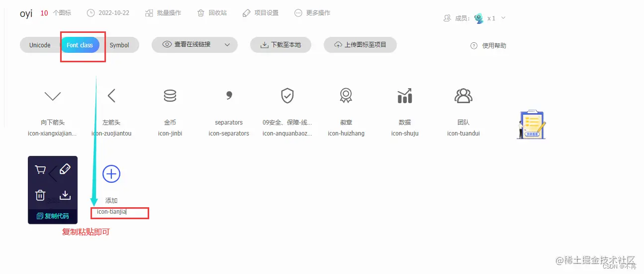Select the team icon 团队

pos(463,96)
